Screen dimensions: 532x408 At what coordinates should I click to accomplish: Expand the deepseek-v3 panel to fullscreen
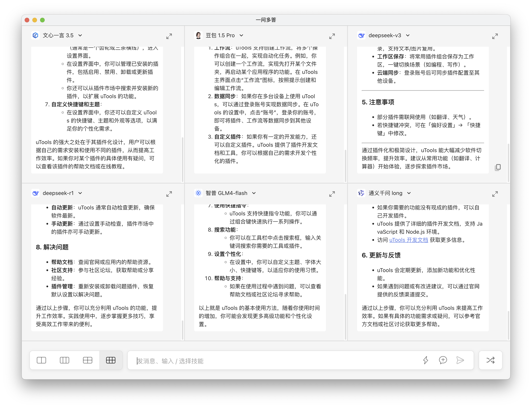point(495,36)
